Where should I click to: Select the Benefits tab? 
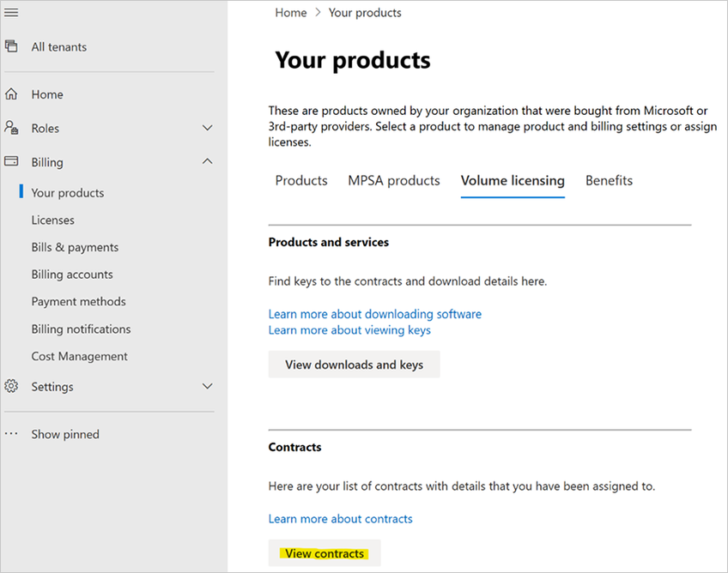[609, 180]
